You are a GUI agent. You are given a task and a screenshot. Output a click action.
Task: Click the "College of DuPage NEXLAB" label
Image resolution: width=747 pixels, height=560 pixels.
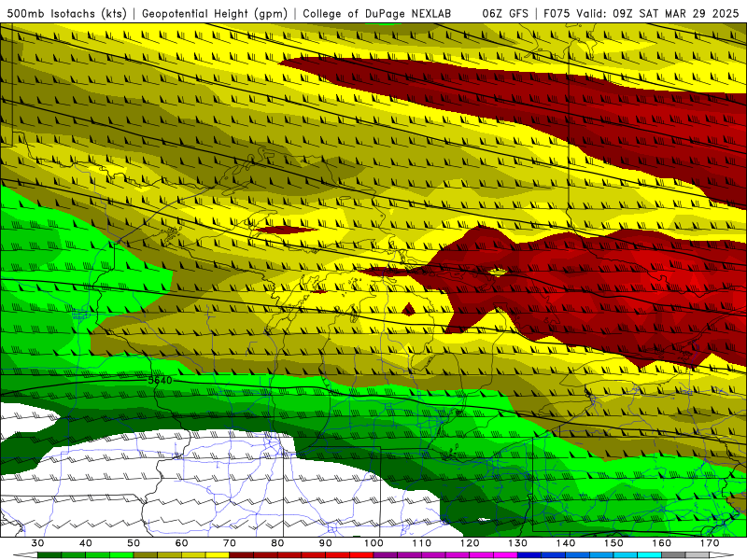[377, 13]
